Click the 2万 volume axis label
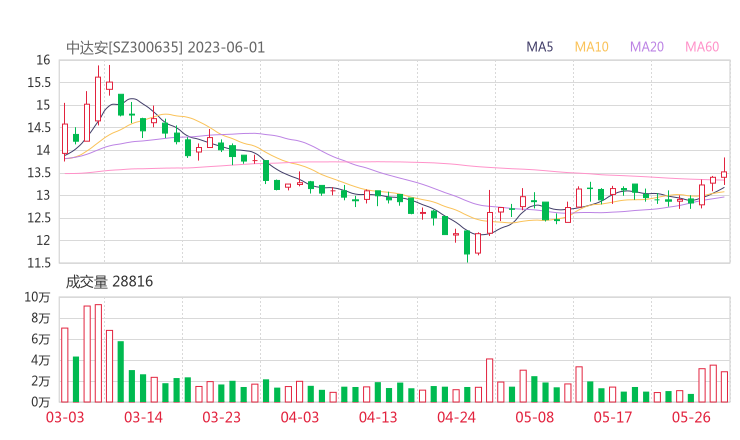The width and height of the screenshot is (740, 440). pyautogui.click(x=41, y=381)
